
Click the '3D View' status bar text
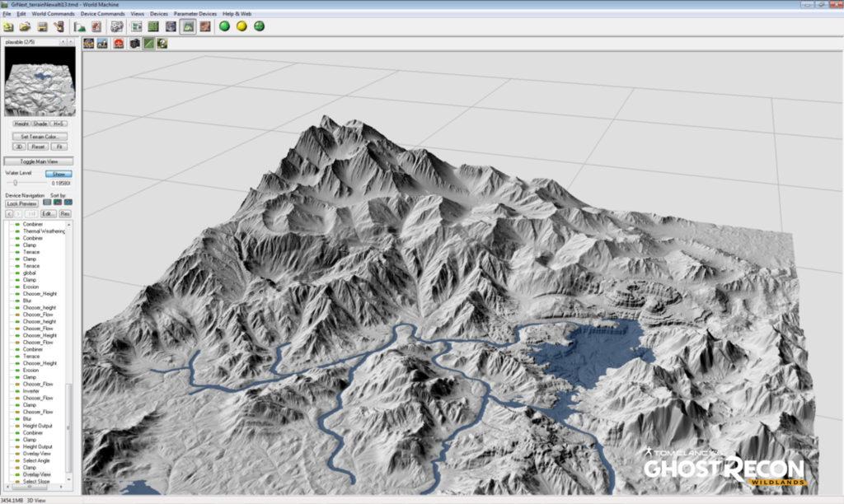36,500
